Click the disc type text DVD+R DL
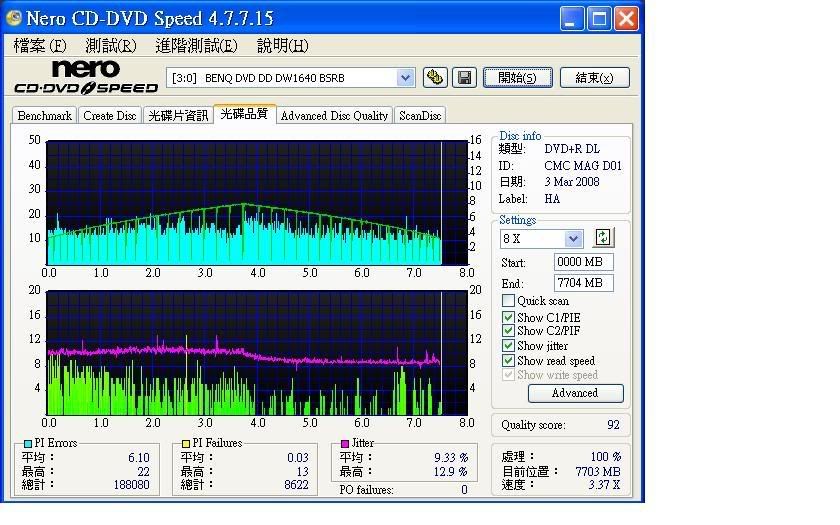Screen dimensions: 840x525 click(572, 149)
